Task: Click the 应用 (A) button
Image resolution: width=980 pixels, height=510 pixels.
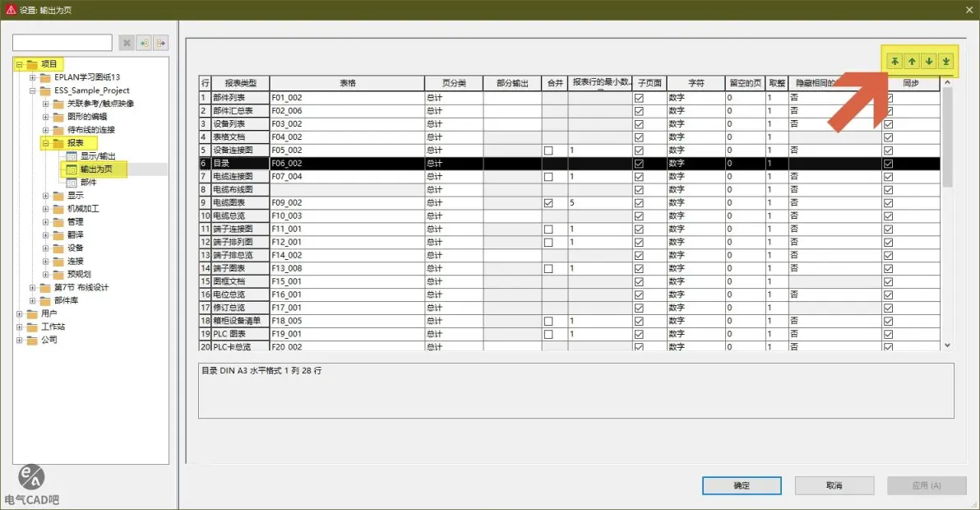Action: coord(927,485)
